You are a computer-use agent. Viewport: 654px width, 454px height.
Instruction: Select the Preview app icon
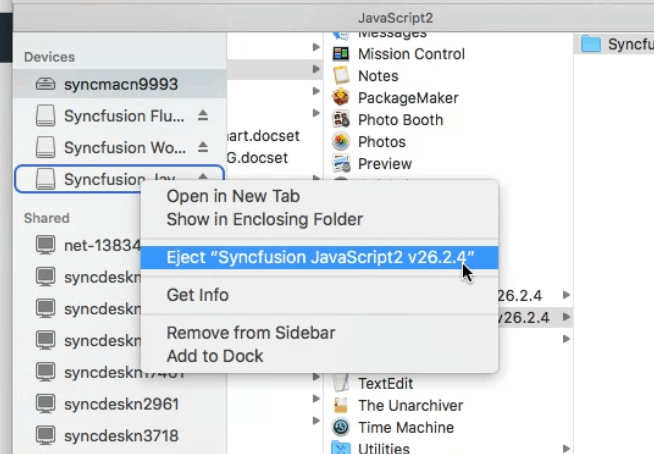pos(341,164)
